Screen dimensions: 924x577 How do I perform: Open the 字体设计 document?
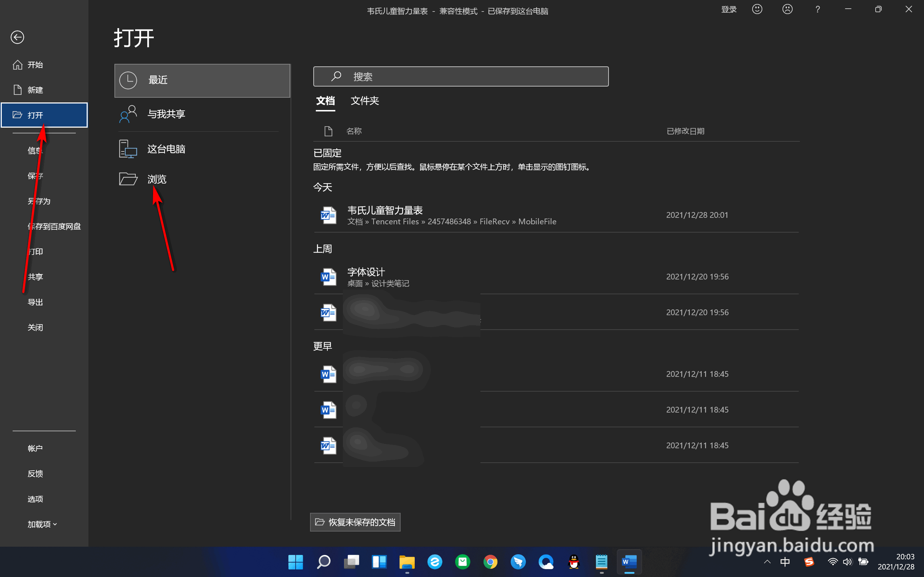click(x=366, y=272)
